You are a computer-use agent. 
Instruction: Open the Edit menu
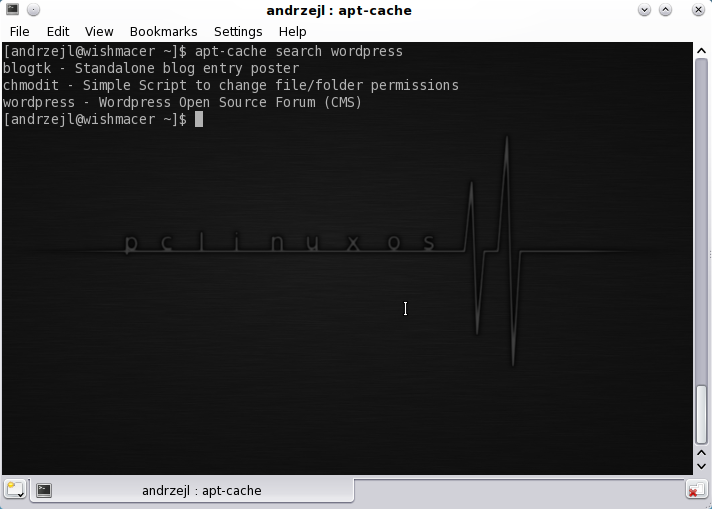coord(57,32)
